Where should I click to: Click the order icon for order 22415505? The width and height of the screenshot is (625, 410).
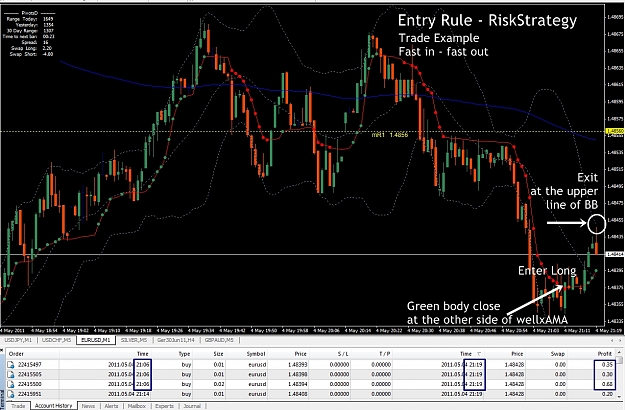pyautogui.click(x=11, y=375)
